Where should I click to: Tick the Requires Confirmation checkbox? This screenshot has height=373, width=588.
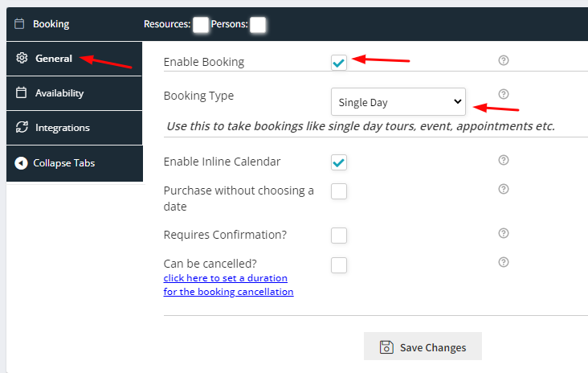pos(339,236)
